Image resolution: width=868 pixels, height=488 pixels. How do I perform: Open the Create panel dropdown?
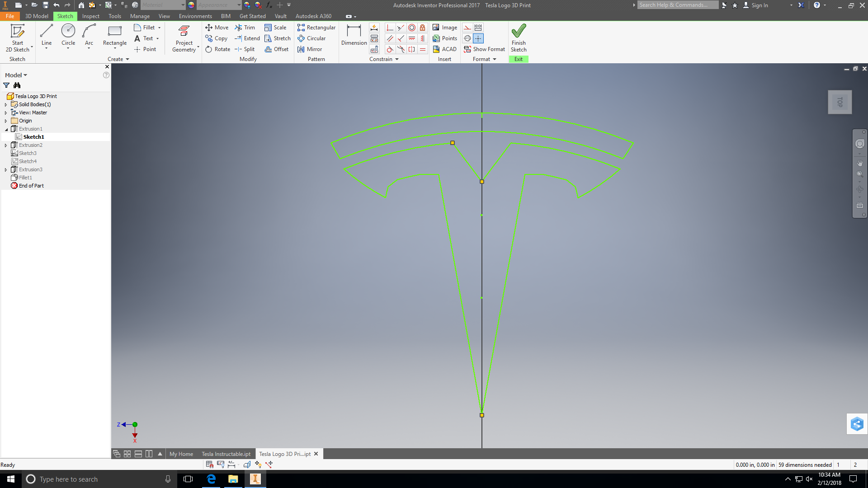pos(118,59)
